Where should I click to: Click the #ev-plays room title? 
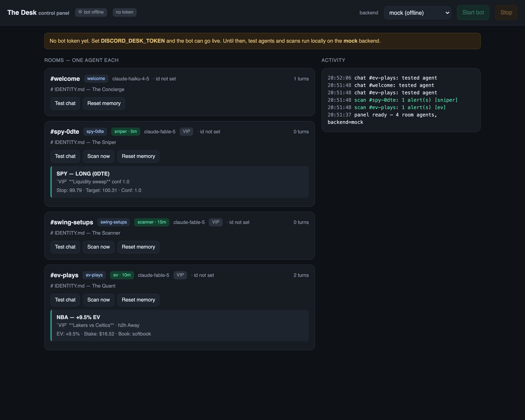click(x=64, y=275)
